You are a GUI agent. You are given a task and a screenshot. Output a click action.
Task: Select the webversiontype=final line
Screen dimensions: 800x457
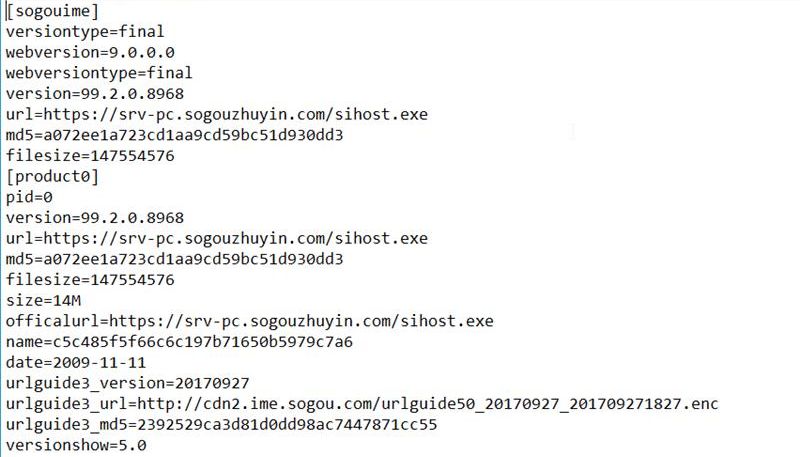98,73
